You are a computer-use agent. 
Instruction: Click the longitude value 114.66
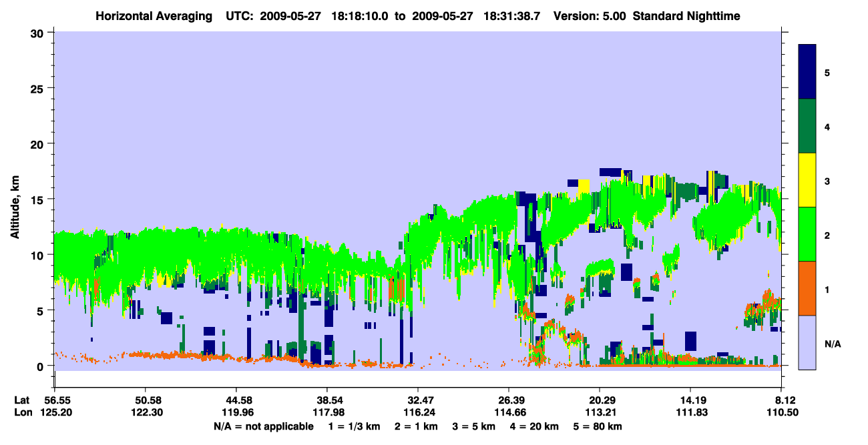(x=509, y=412)
